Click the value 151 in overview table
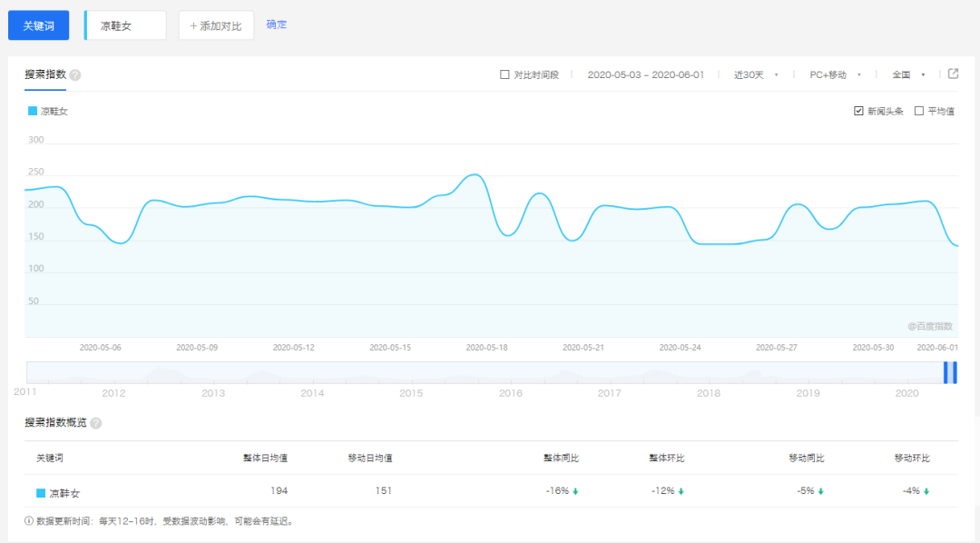 [383, 490]
